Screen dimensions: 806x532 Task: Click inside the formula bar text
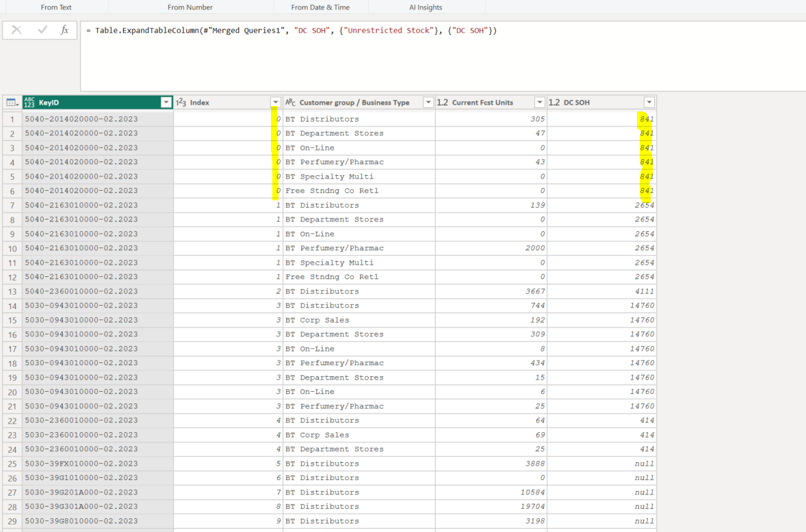click(291, 31)
